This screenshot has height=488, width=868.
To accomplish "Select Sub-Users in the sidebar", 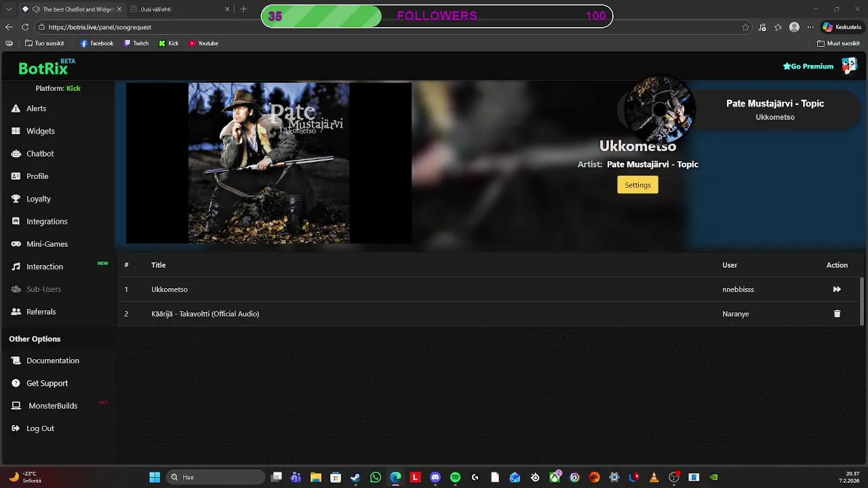I will (43, 289).
